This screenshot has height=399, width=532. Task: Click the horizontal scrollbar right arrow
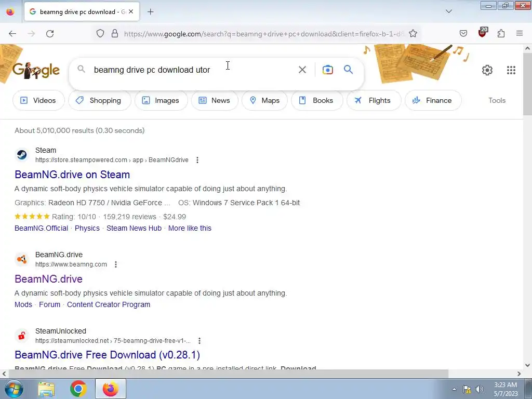tap(519, 374)
